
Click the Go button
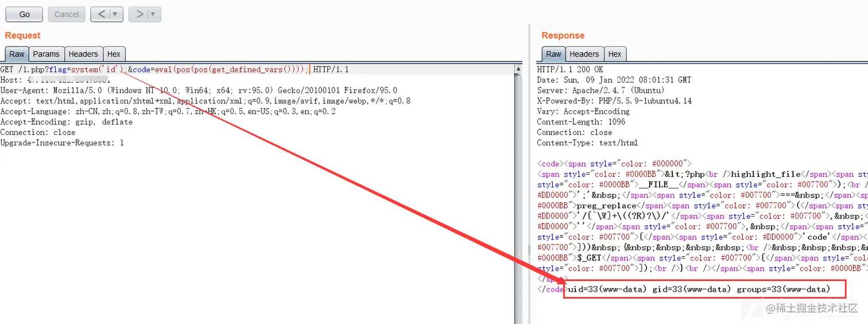(24, 14)
